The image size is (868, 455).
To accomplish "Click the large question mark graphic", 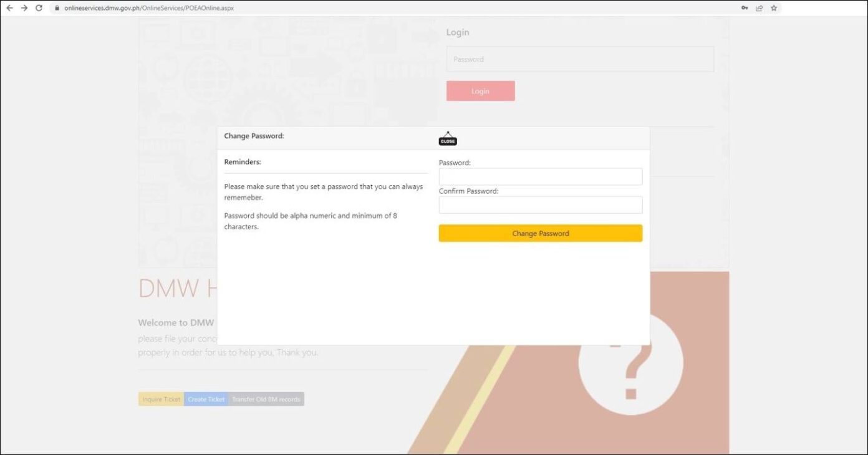I will 630,363.
